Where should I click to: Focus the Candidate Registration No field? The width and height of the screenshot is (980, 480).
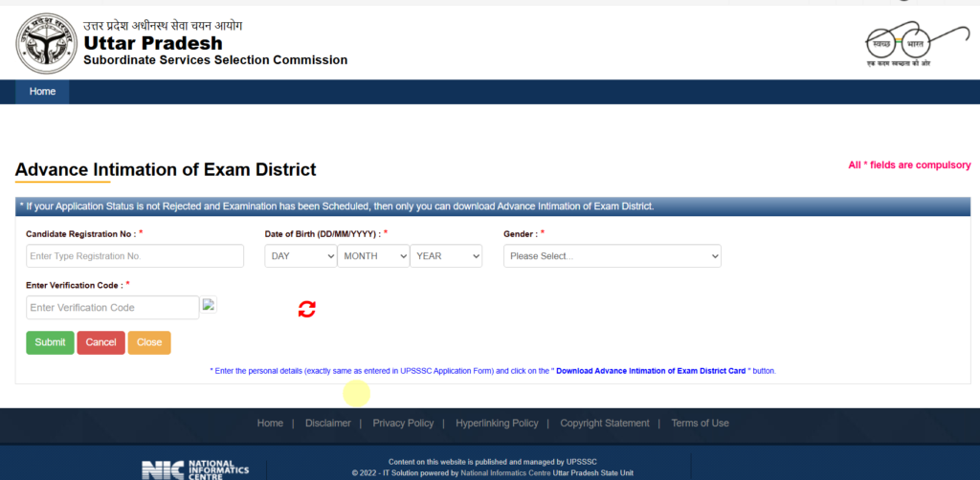[135, 256]
